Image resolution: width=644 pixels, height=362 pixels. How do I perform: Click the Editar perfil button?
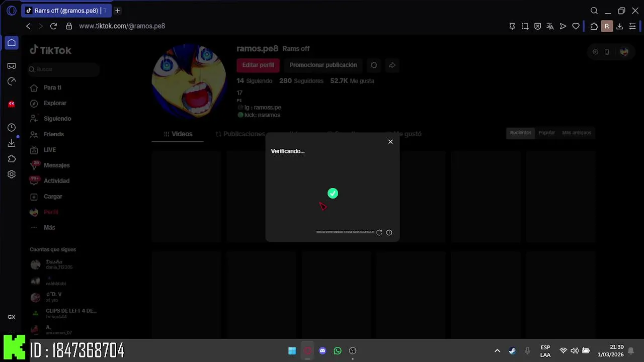pos(258,65)
